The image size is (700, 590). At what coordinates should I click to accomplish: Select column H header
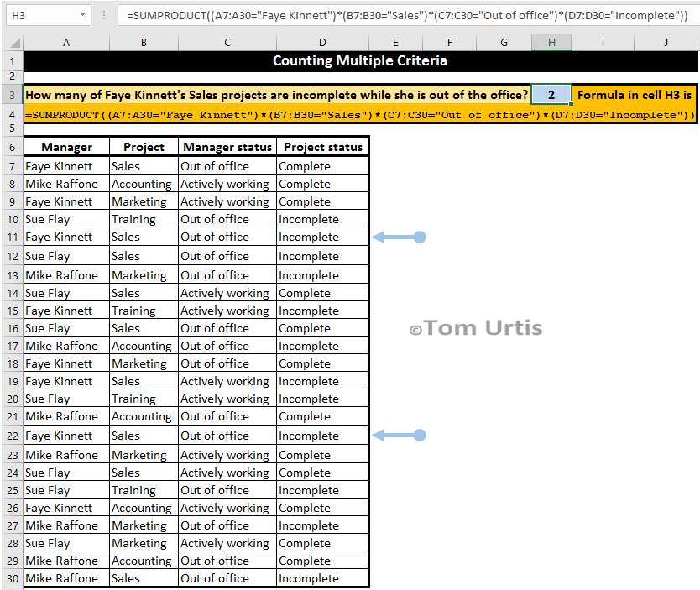click(551, 42)
